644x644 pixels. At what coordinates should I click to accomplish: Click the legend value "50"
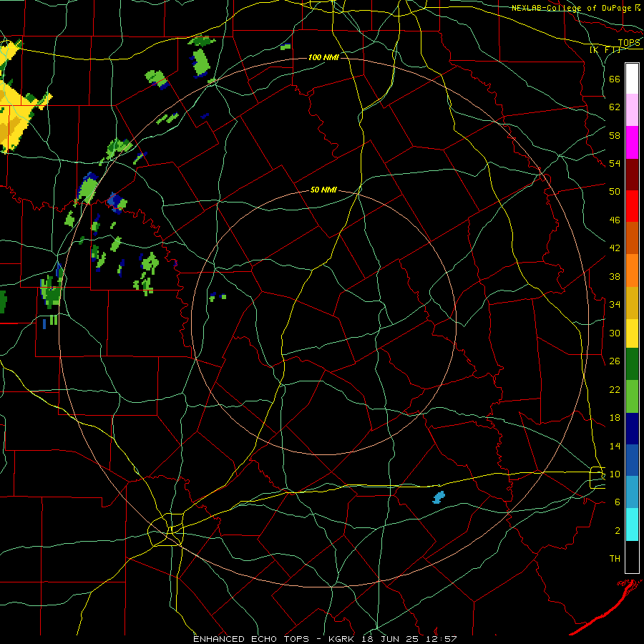[615, 192]
